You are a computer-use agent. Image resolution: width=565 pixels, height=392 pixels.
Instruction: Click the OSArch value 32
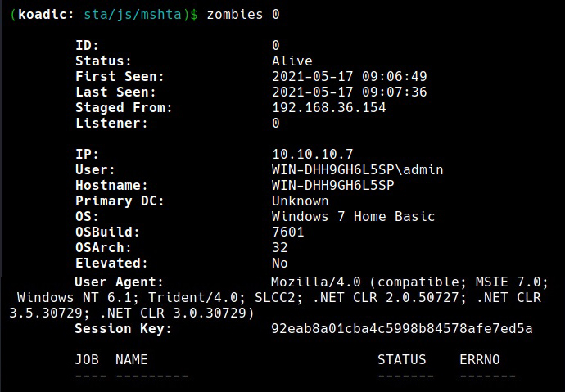tap(279, 248)
